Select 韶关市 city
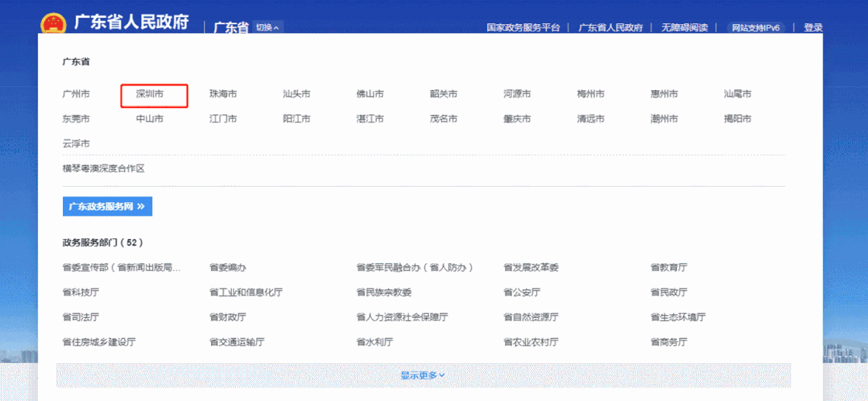Image resolution: width=868 pixels, height=401 pixels. click(444, 94)
